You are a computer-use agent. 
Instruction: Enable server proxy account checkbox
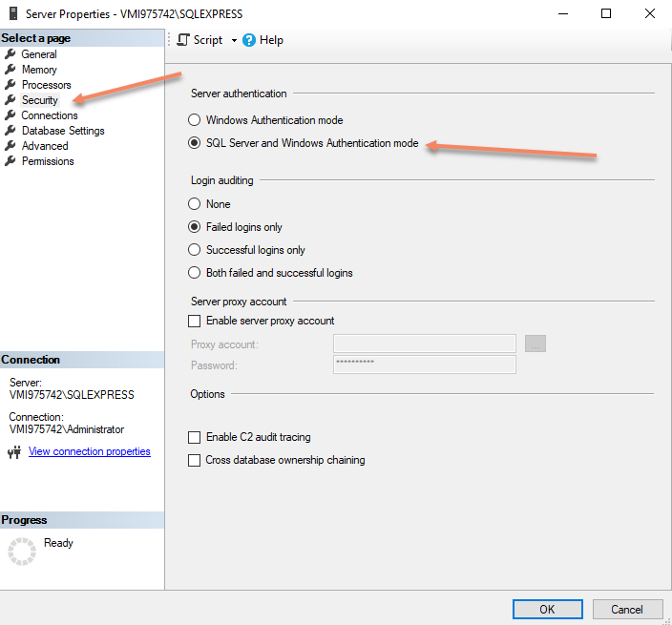click(x=194, y=321)
